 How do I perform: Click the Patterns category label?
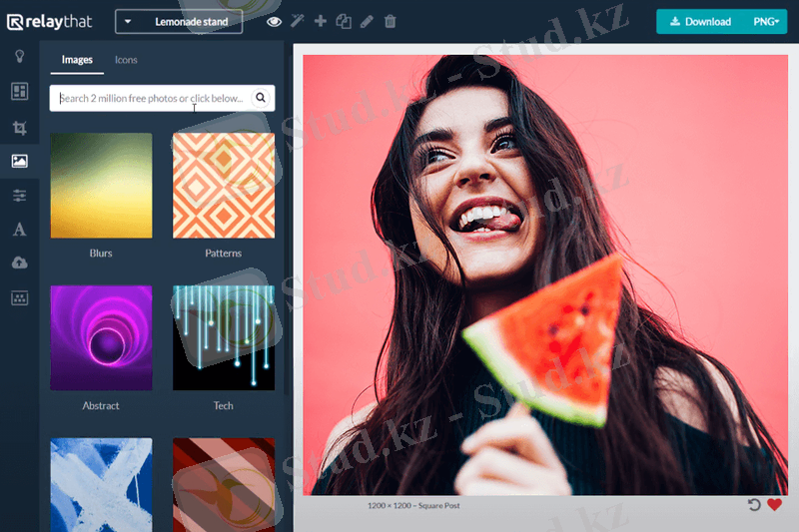(223, 253)
